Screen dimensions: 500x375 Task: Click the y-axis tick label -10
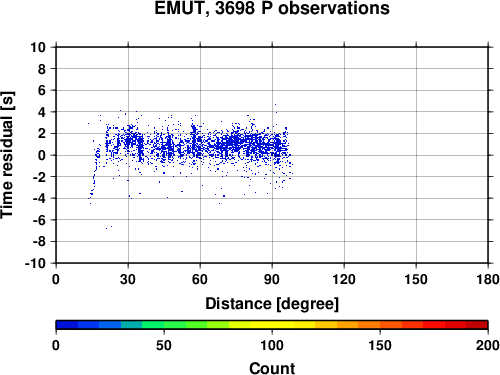[35, 263]
